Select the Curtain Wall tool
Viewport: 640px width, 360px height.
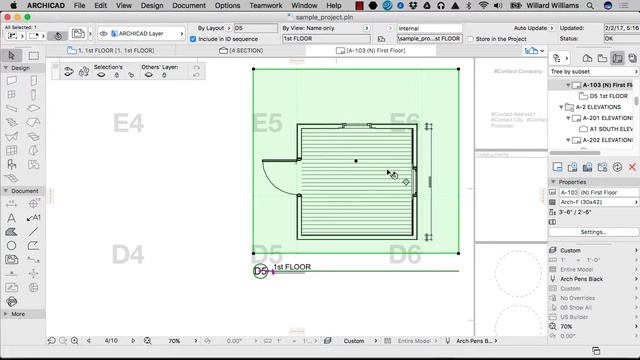(x=11, y=150)
